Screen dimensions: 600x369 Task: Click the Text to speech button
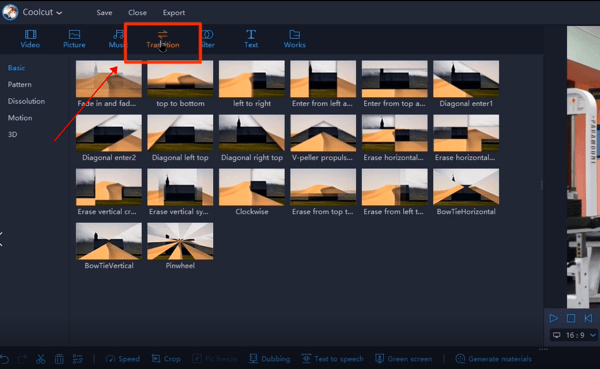point(333,359)
